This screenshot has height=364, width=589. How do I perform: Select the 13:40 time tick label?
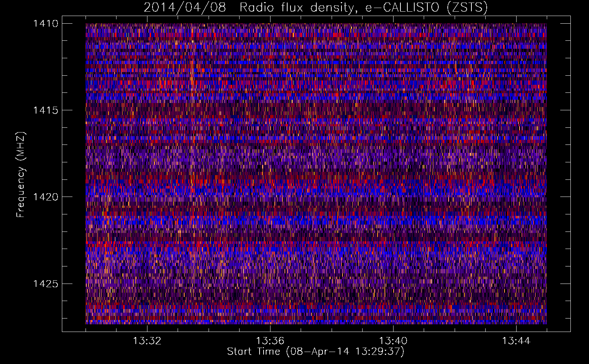[393, 341]
